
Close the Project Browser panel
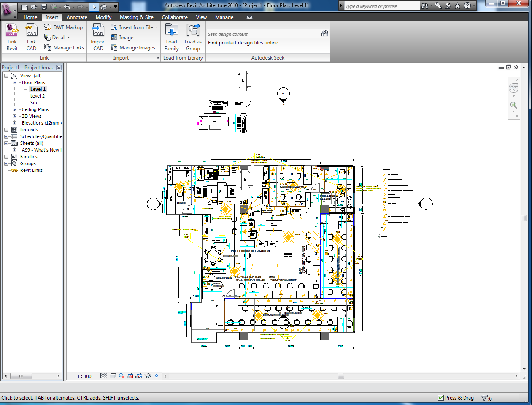tap(59, 68)
